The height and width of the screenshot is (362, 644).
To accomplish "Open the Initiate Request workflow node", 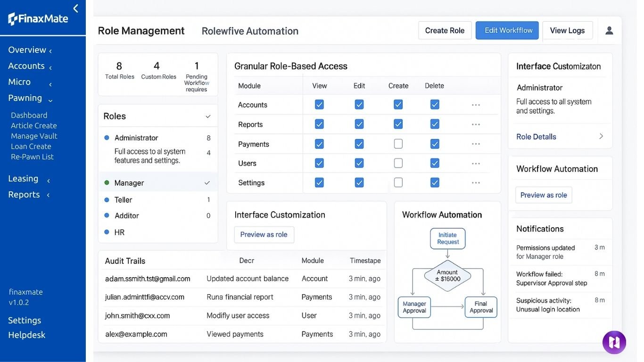I will pyautogui.click(x=448, y=239).
